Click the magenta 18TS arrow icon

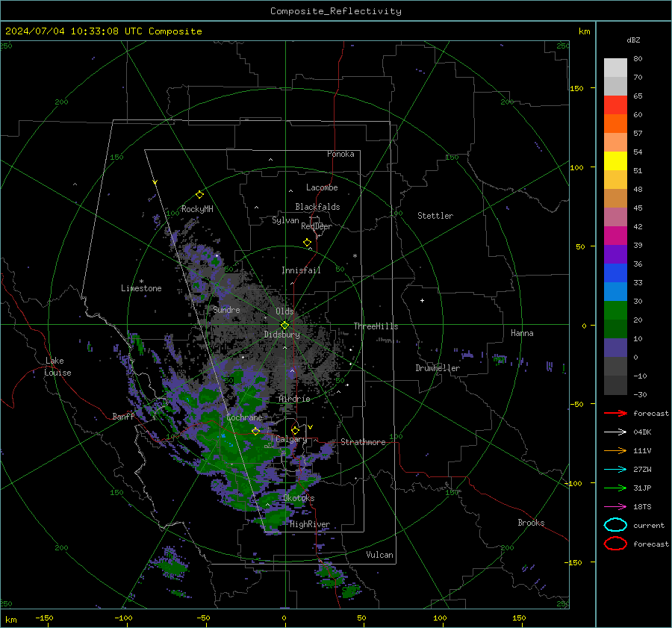(615, 507)
